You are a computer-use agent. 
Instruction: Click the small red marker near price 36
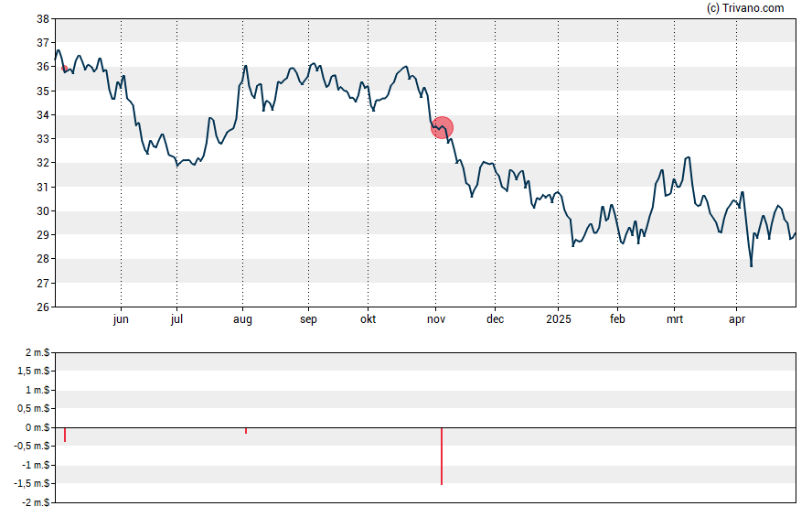pyautogui.click(x=65, y=69)
